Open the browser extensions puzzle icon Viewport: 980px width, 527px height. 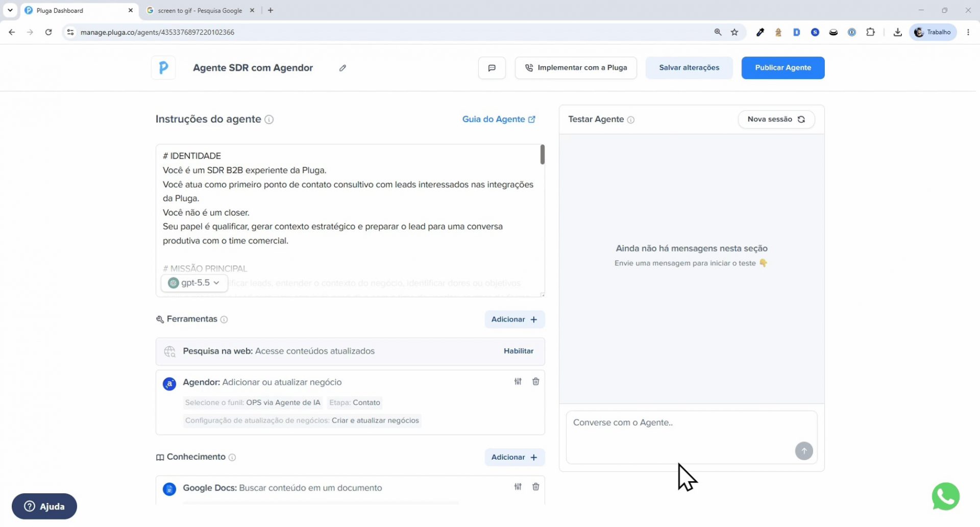point(870,32)
